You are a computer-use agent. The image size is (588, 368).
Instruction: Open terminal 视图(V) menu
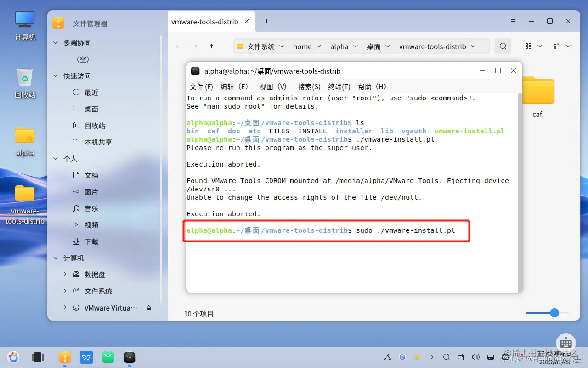click(273, 86)
